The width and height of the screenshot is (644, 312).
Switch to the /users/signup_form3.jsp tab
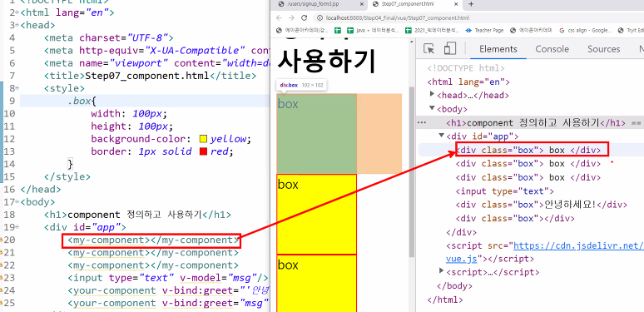tap(320, 4)
